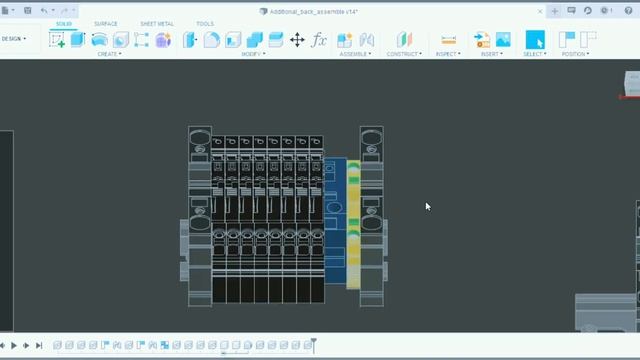This screenshot has height=360, width=640.
Task: Jump to the end of timeline
Action: (x=39, y=346)
